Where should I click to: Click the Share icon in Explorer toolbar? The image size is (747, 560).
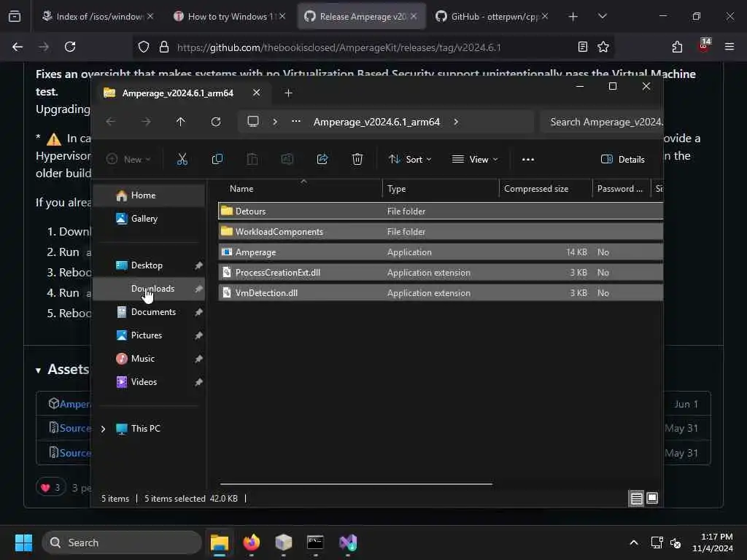click(x=322, y=159)
